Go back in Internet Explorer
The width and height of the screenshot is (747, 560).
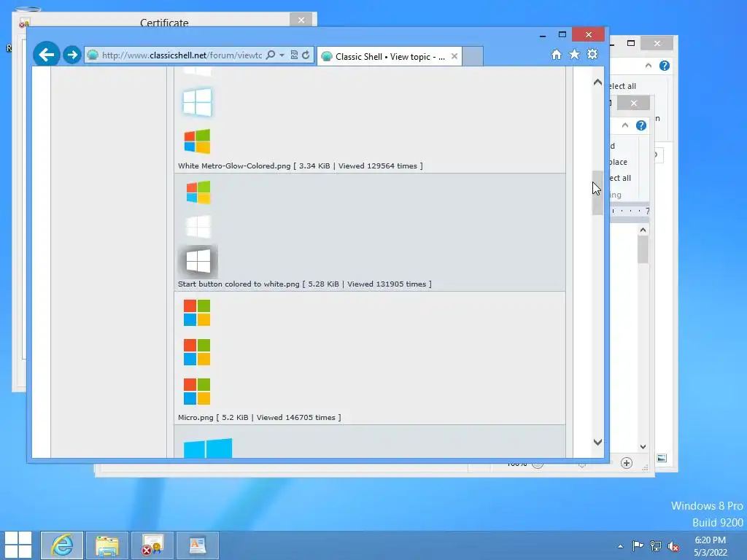[46, 55]
